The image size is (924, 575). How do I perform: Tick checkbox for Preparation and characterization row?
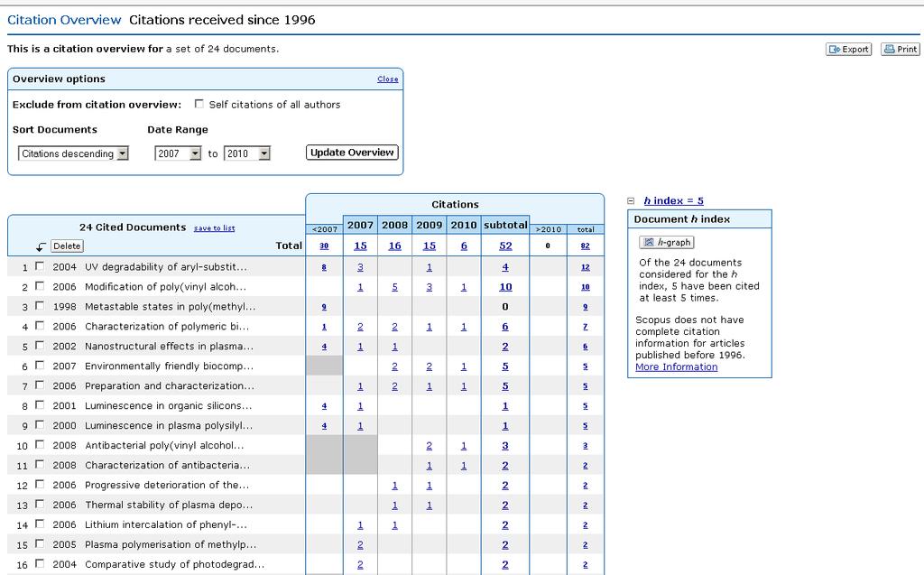(x=40, y=385)
